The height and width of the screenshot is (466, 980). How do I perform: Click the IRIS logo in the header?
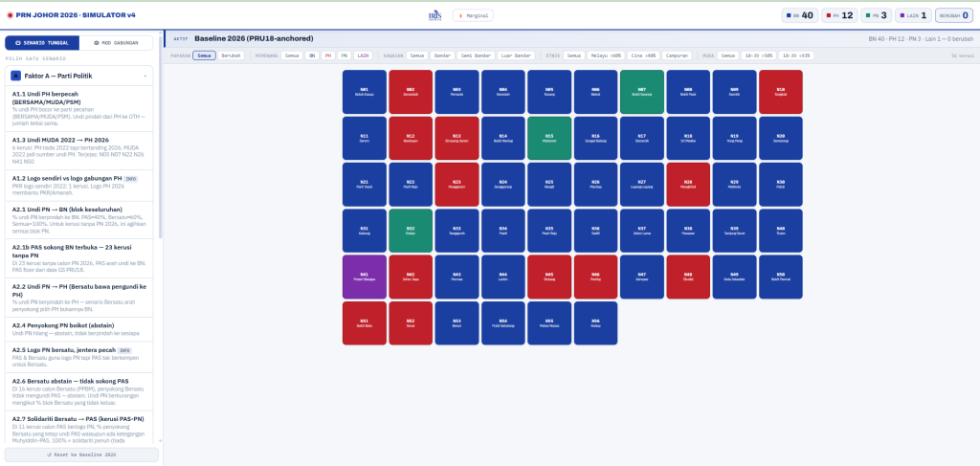pos(434,15)
